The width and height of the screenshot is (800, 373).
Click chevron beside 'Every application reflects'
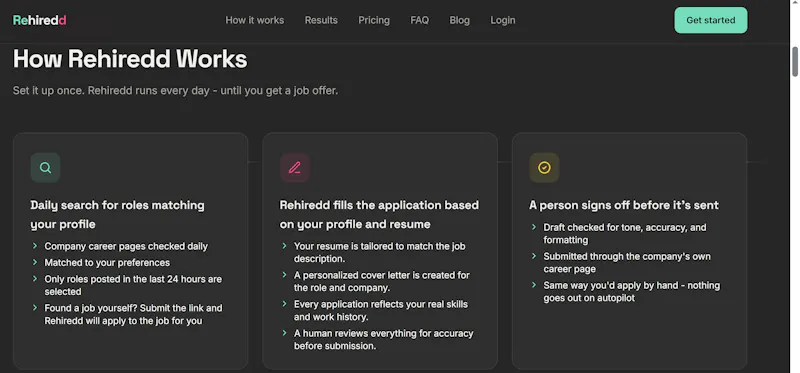pyautogui.click(x=284, y=304)
